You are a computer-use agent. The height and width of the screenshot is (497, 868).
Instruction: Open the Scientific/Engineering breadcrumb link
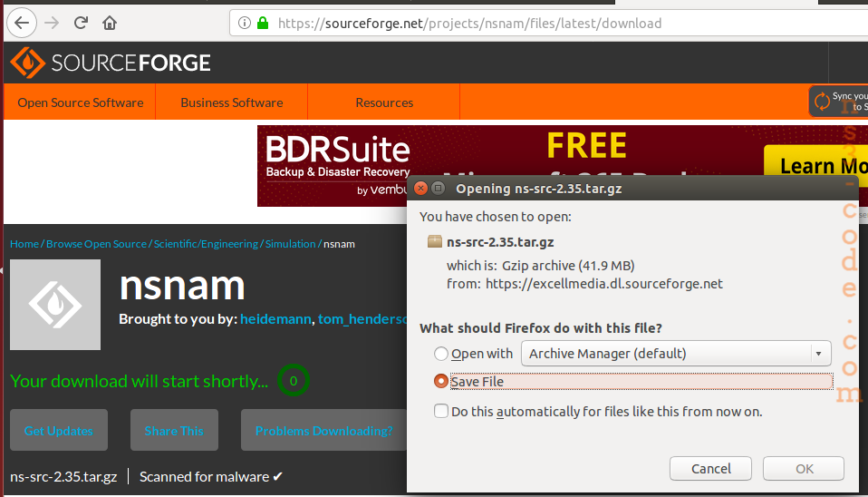(206, 244)
